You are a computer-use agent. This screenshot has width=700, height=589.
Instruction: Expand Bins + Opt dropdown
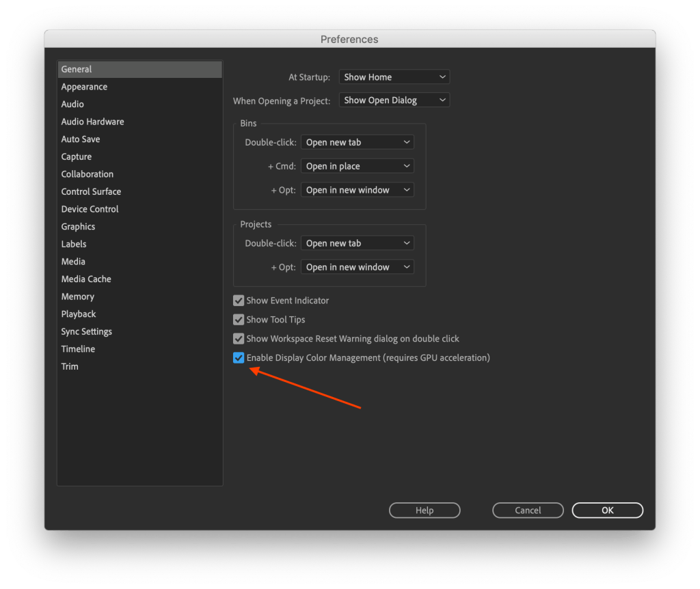pos(357,191)
